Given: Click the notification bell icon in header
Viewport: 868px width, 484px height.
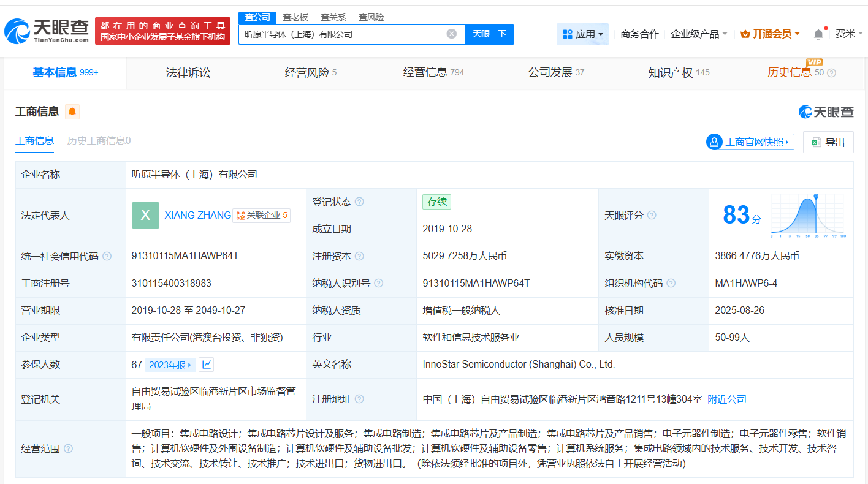Looking at the screenshot, I should click(818, 34).
